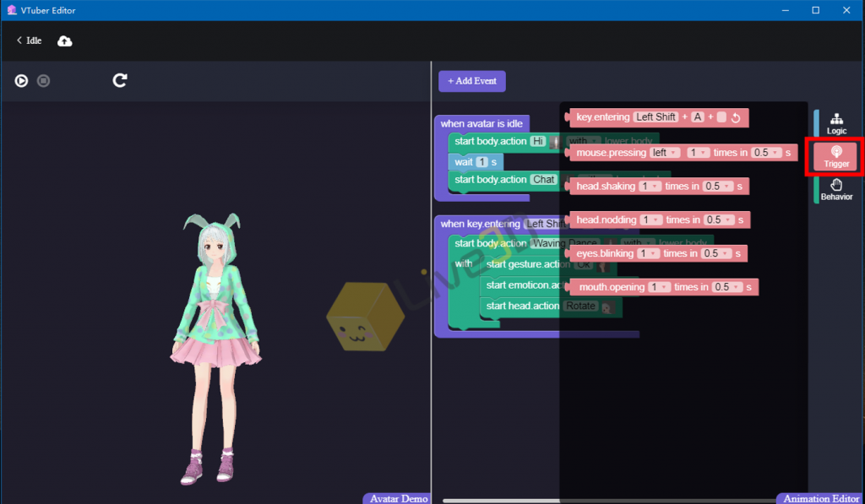Select the Trigger block category
Image resolution: width=865 pixels, height=504 pixels.
point(836,157)
